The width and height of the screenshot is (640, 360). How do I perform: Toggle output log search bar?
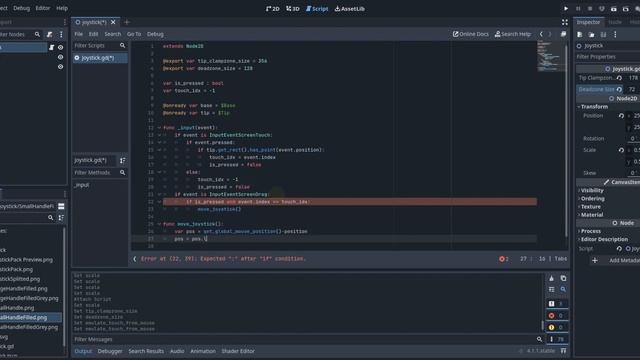point(563,289)
